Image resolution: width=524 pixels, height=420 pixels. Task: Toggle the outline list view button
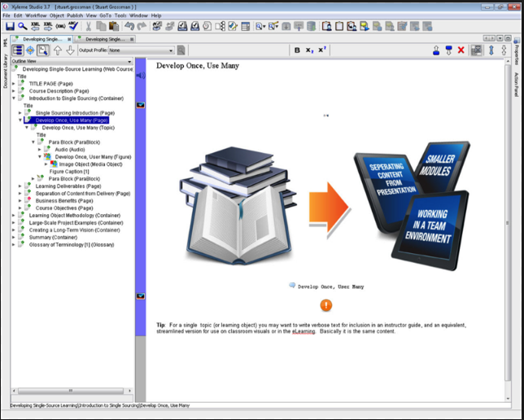tap(18, 50)
